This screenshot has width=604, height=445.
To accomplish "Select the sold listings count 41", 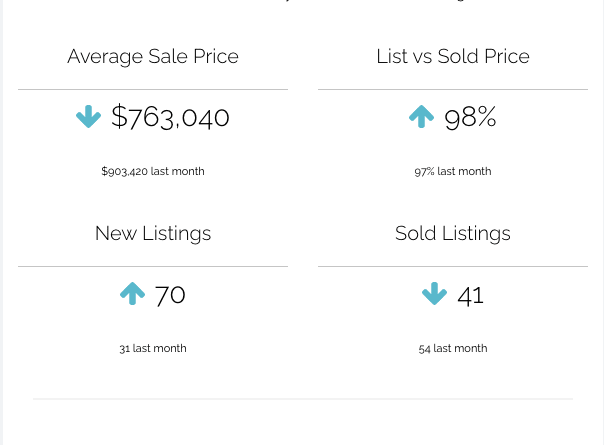I will 470,295.
